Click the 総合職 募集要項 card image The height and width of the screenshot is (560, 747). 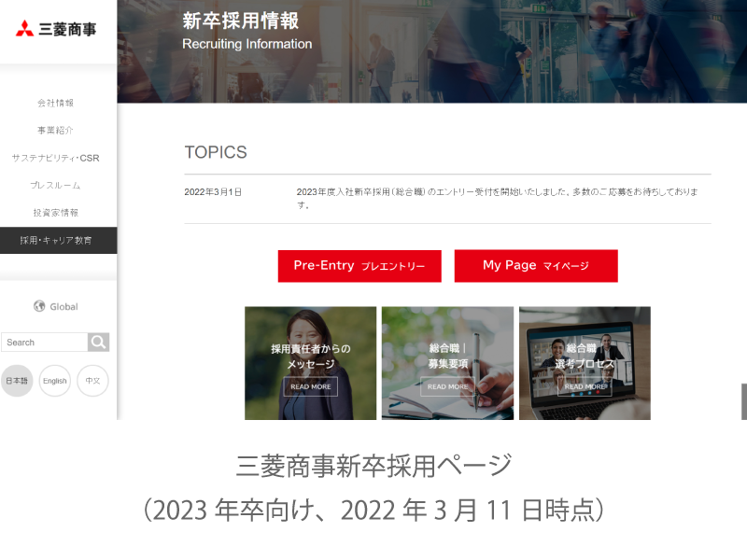(x=448, y=363)
